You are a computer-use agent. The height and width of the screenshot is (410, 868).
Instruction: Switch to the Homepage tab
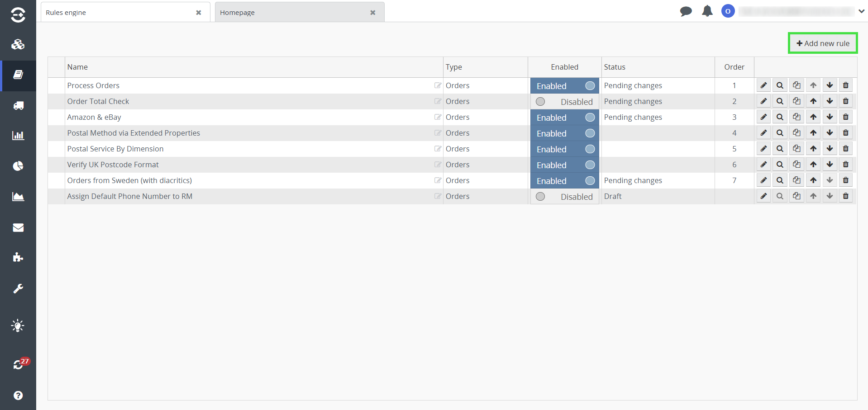[x=294, y=13]
